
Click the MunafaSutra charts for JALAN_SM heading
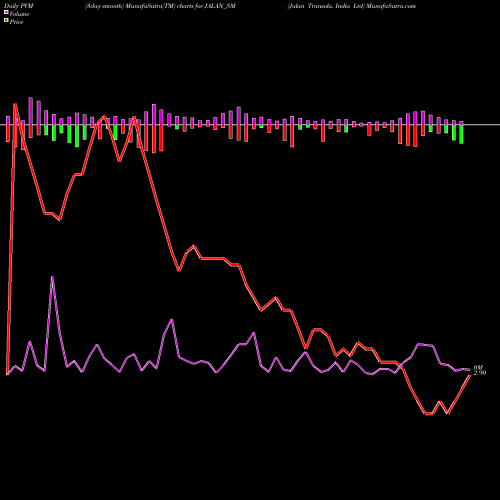pos(160,6)
